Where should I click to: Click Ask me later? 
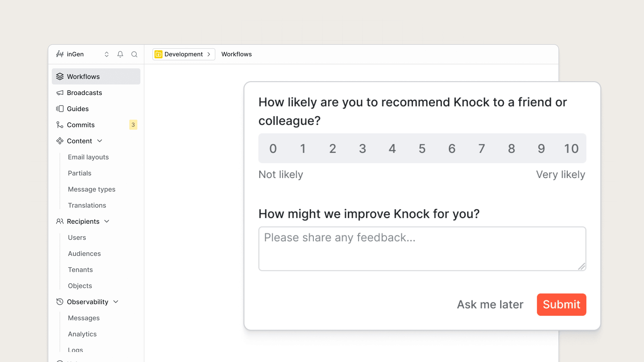490,304
